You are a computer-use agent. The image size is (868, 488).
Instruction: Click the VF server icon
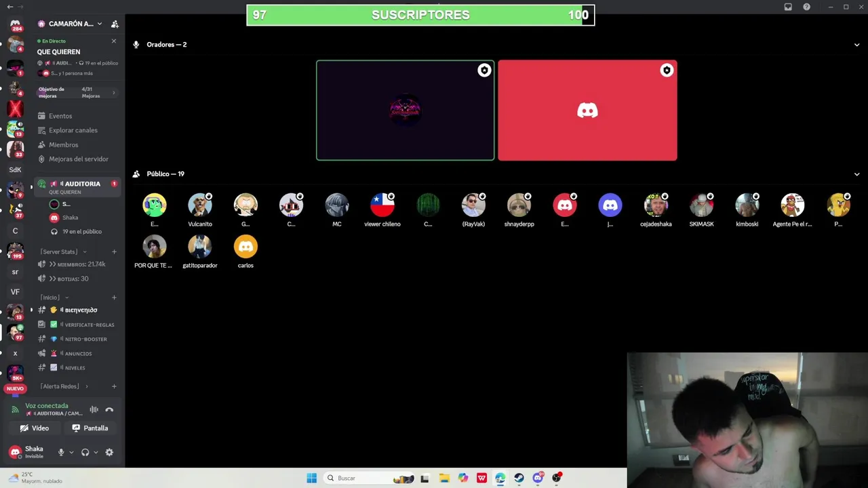click(x=15, y=292)
